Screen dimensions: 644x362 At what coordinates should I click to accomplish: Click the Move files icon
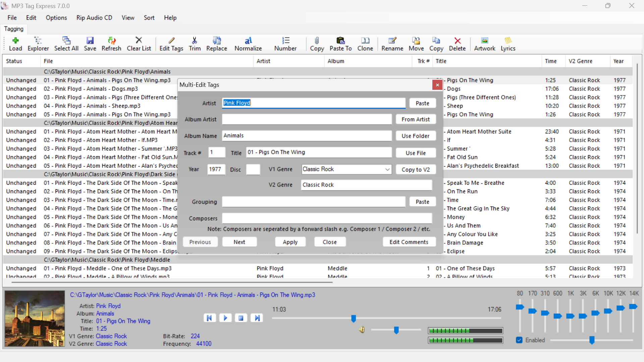[416, 44]
